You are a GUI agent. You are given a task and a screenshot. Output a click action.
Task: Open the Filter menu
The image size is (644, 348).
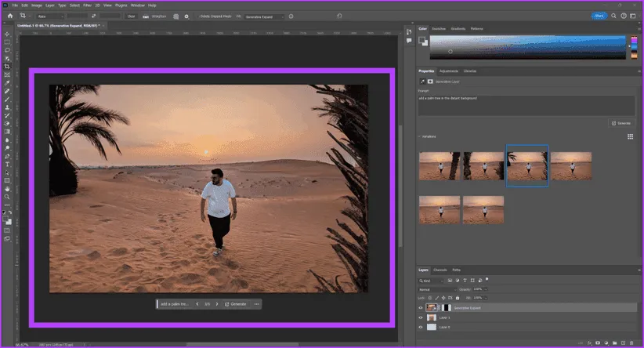85,5
